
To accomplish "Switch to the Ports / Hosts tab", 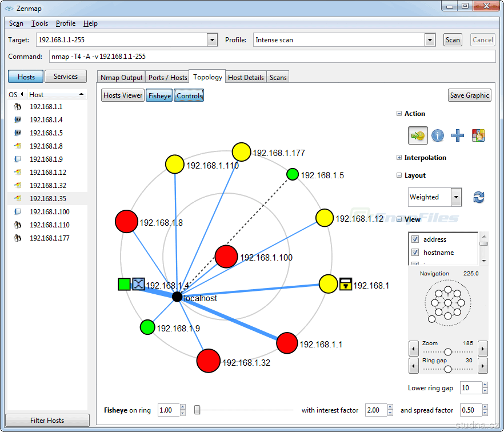I will tap(167, 77).
